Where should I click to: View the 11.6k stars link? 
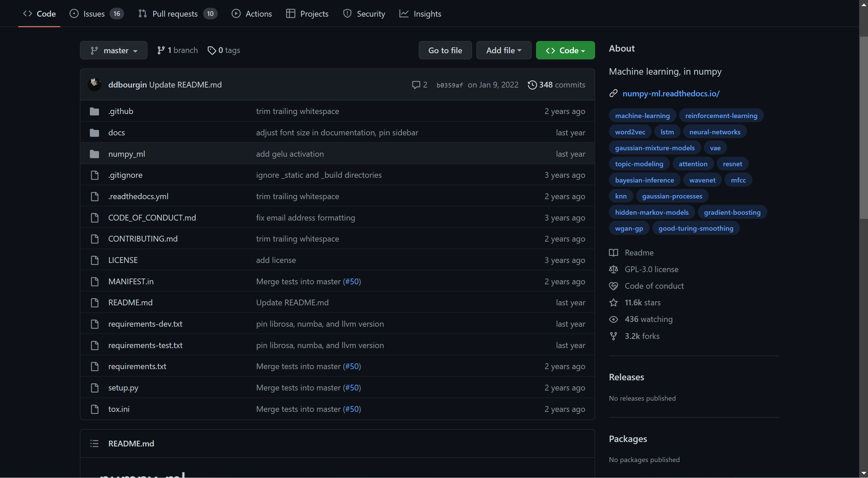pos(635,303)
